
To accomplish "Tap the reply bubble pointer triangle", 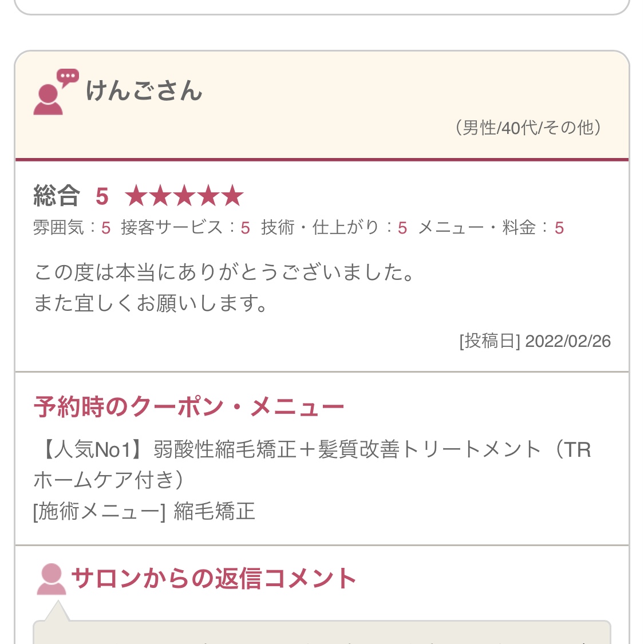I will [x=56, y=613].
